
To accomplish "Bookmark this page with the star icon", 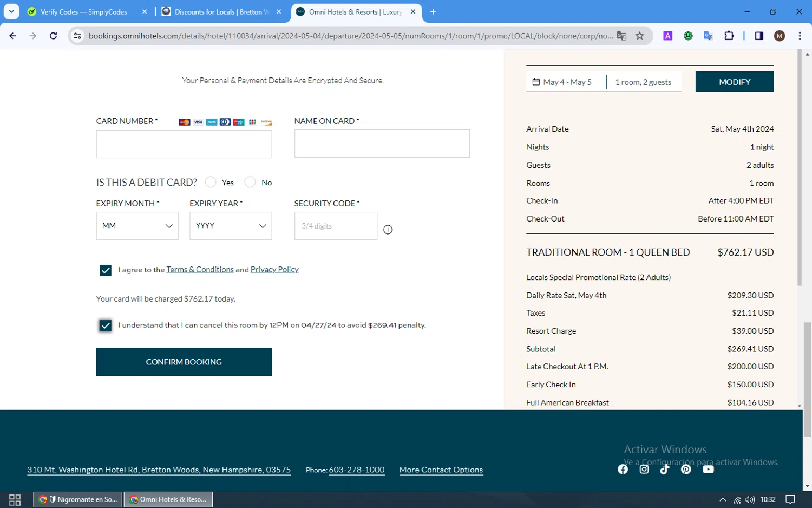I will pos(640,36).
